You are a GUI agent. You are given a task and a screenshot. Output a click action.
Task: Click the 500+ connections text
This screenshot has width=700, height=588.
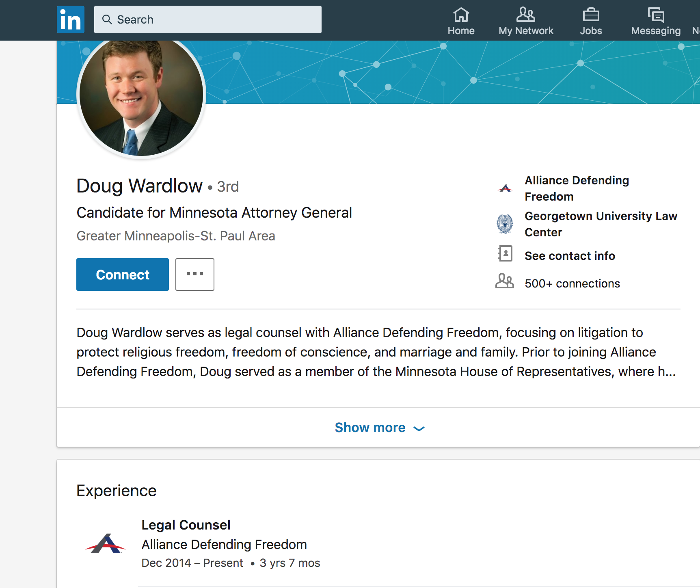click(x=572, y=283)
